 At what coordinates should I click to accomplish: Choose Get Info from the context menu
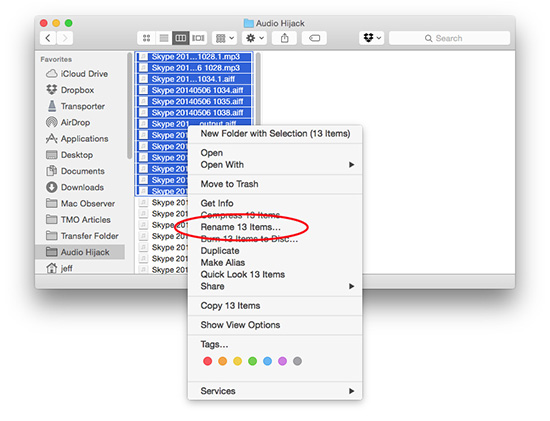[x=275, y=203]
